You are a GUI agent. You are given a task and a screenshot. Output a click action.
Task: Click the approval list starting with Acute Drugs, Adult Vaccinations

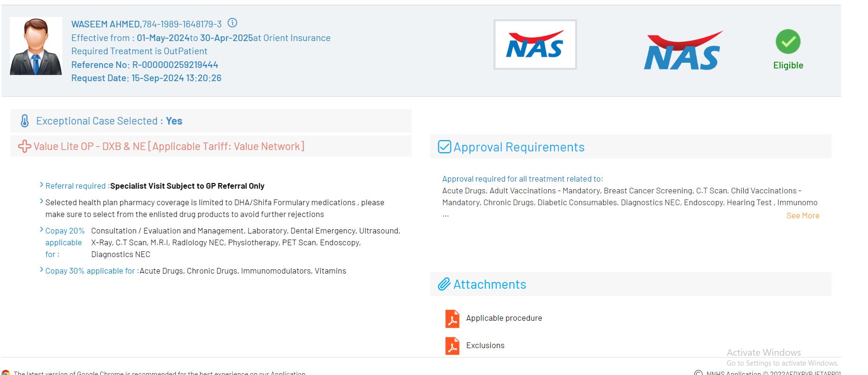pyautogui.click(x=630, y=197)
